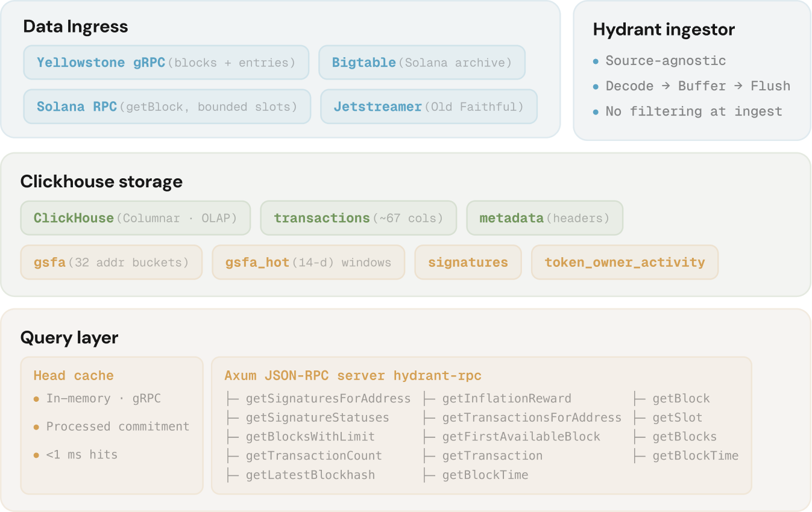Select the Head cache title
The image size is (812, 512).
point(74,375)
